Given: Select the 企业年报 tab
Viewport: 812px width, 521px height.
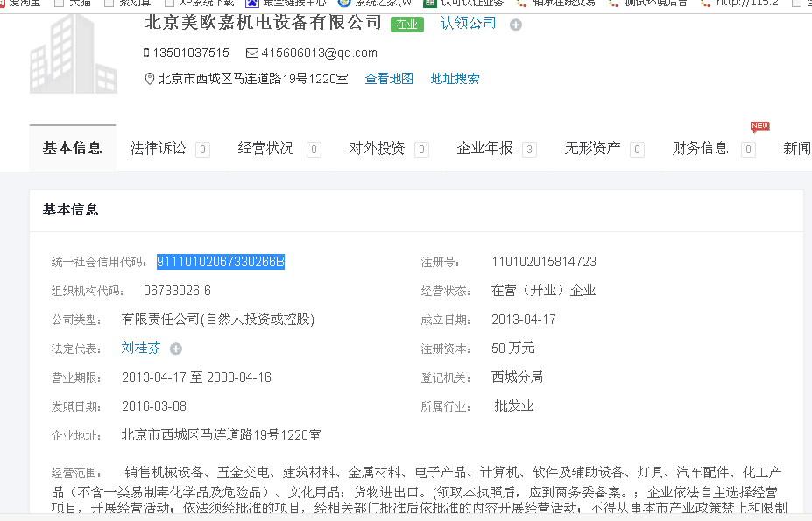Looking at the screenshot, I should [x=484, y=148].
